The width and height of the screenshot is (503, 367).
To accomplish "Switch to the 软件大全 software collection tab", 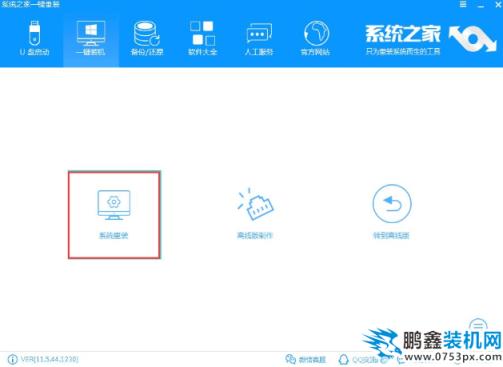I will click(x=202, y=38).
